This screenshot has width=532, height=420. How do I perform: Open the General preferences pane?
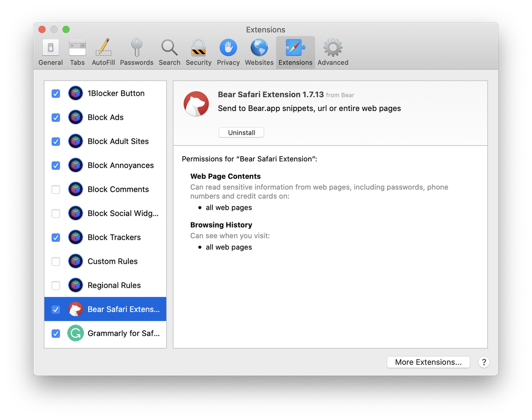[51, 52]
